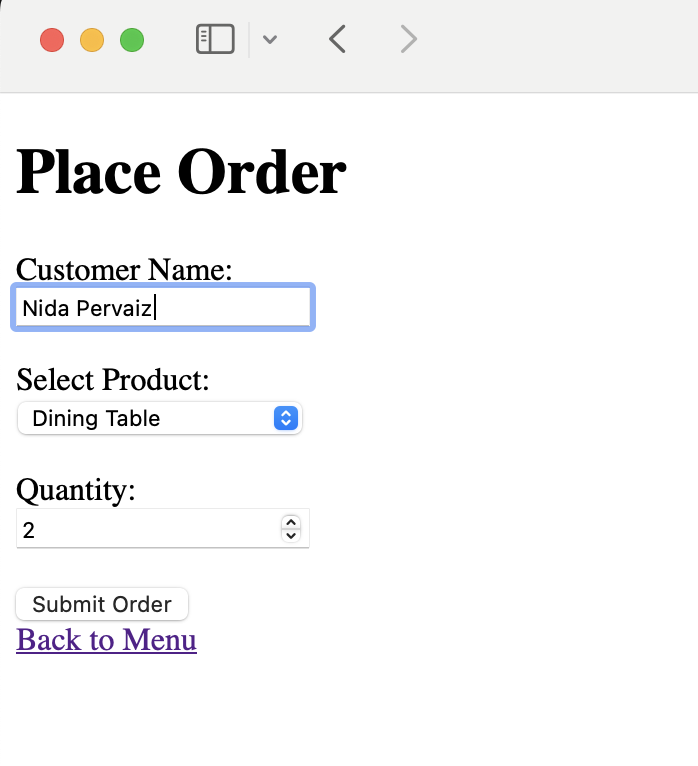Click the green full-screen window button
This screenshot has width=698, height=766.
tap(132, 40)
